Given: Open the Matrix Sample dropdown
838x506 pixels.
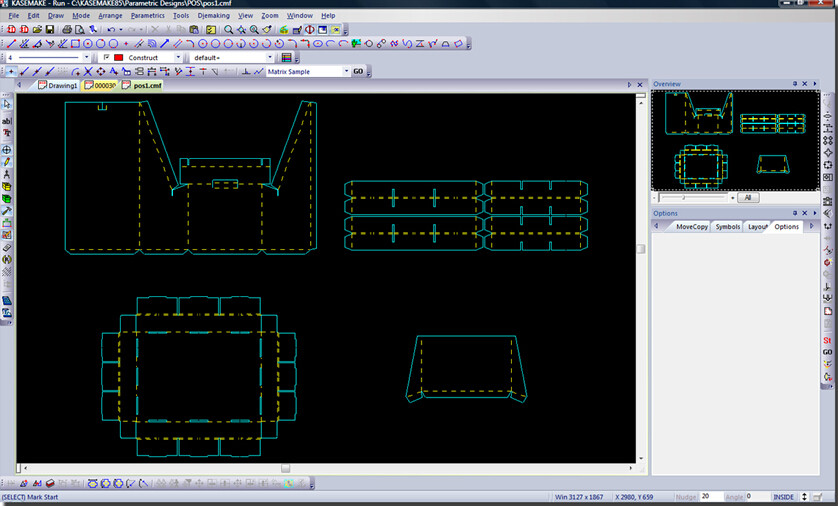Looking at the screenshot, I should pos(346,71).
